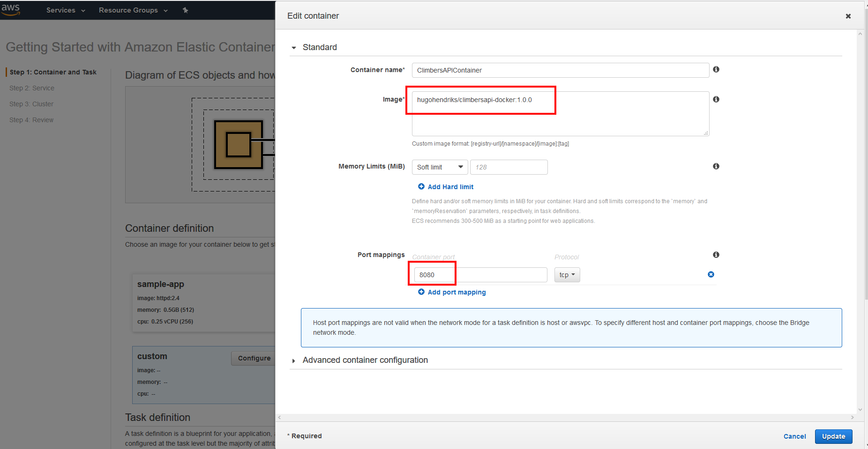
Task: Show info icon for Container name
Action: pos(716,69)
